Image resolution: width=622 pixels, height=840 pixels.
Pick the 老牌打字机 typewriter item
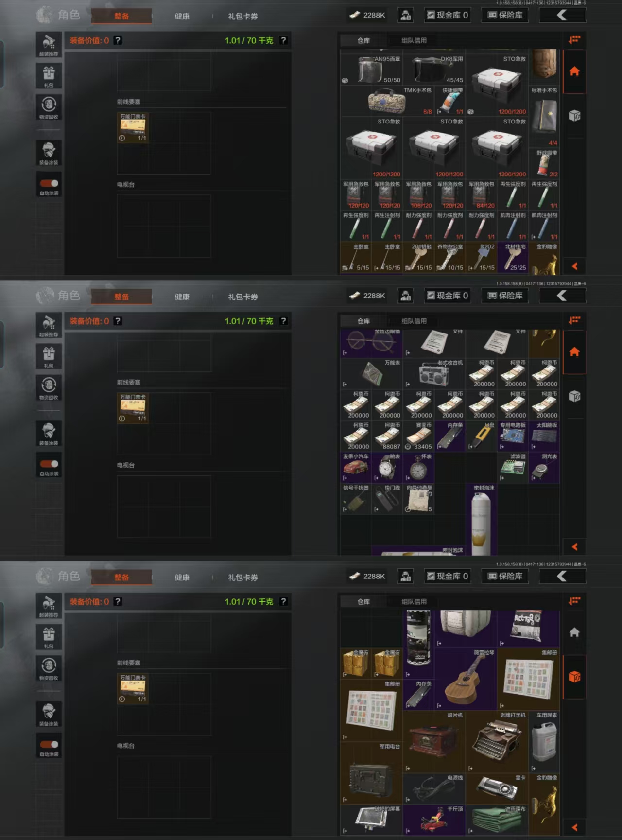click(497, 742)
